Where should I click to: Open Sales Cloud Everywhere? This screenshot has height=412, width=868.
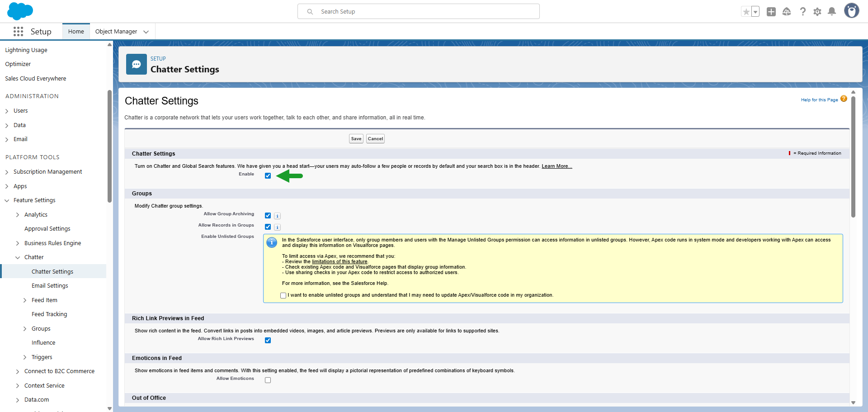click(x=36, y=79)
